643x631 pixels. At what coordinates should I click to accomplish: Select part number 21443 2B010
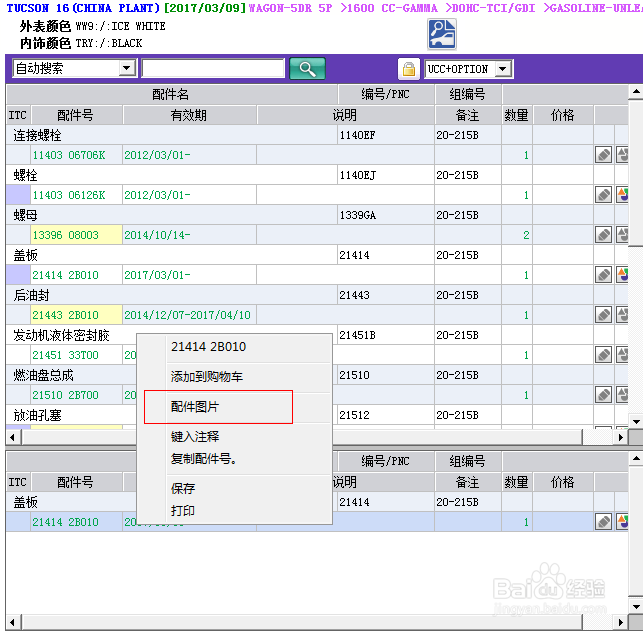click(x=66, y=315)
